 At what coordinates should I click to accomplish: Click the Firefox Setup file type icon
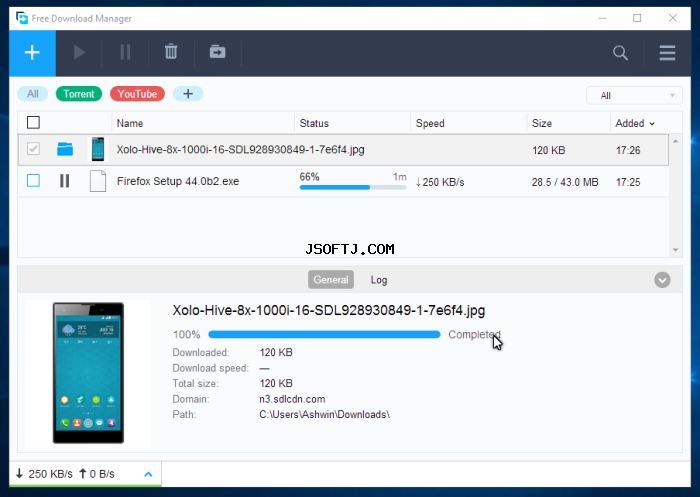[x=98, y=181]
